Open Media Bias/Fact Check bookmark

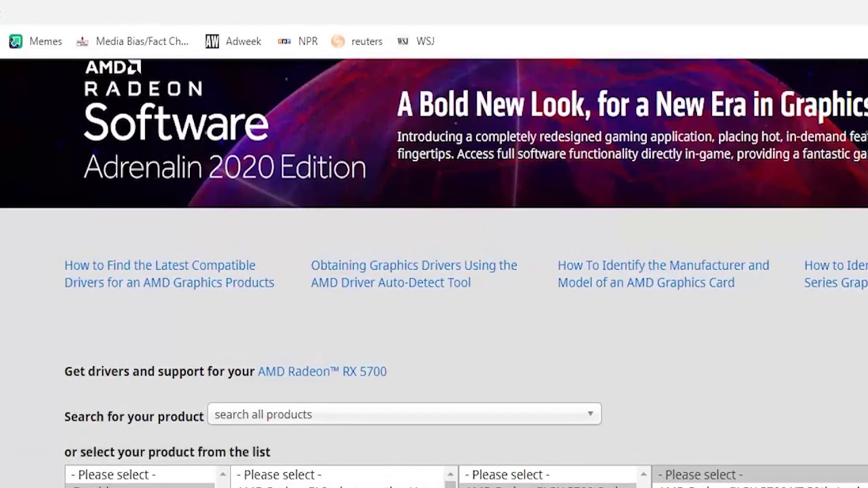(x=132, y=41)
